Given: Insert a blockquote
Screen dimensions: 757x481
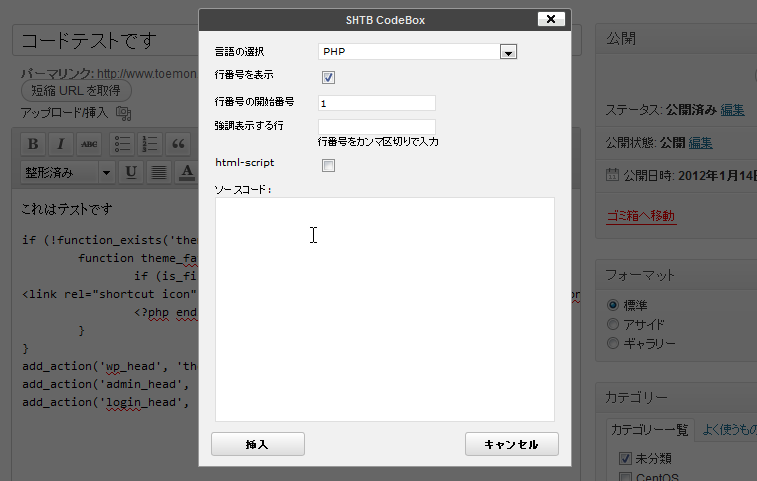Looking at the screenshot, I should (178, 144).
